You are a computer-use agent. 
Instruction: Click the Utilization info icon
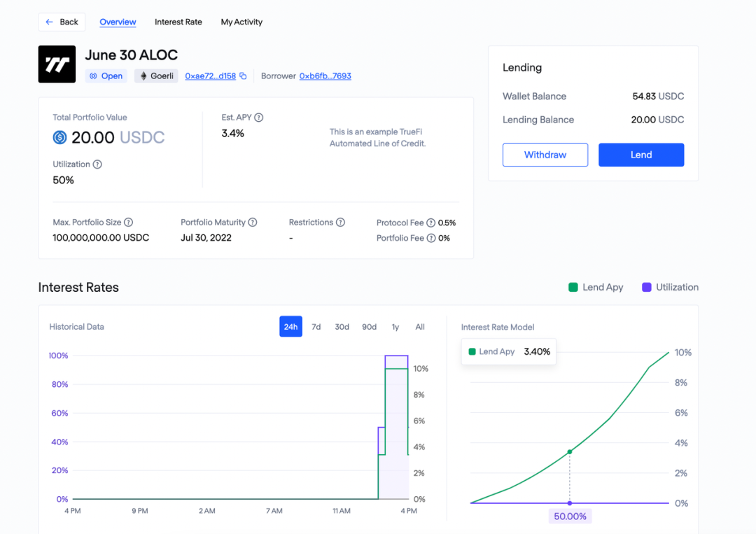pyautogui.click(x=97, y=164)
